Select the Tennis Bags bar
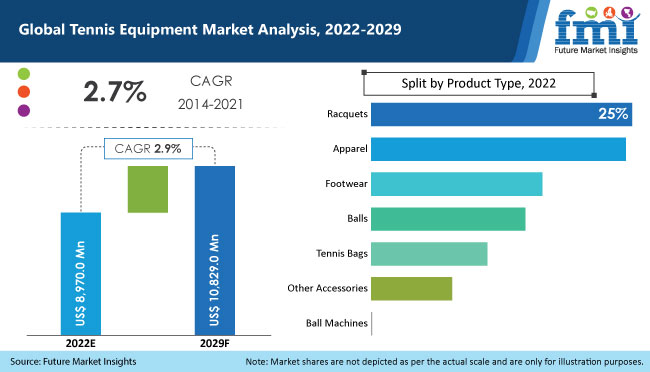The width and height of the screenshot is (650, 372). tap(429, 253)
